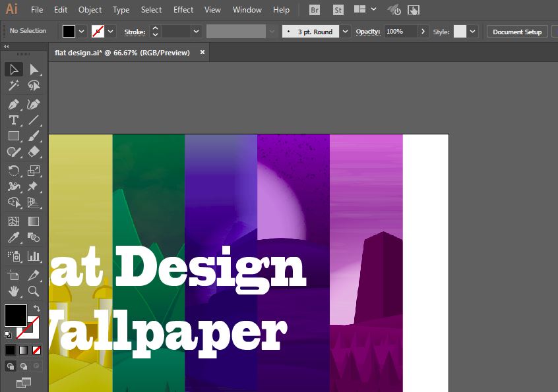The image size is (558, 392).
Task: Swap fill and stroke colors
Action: tap(38, 308)
